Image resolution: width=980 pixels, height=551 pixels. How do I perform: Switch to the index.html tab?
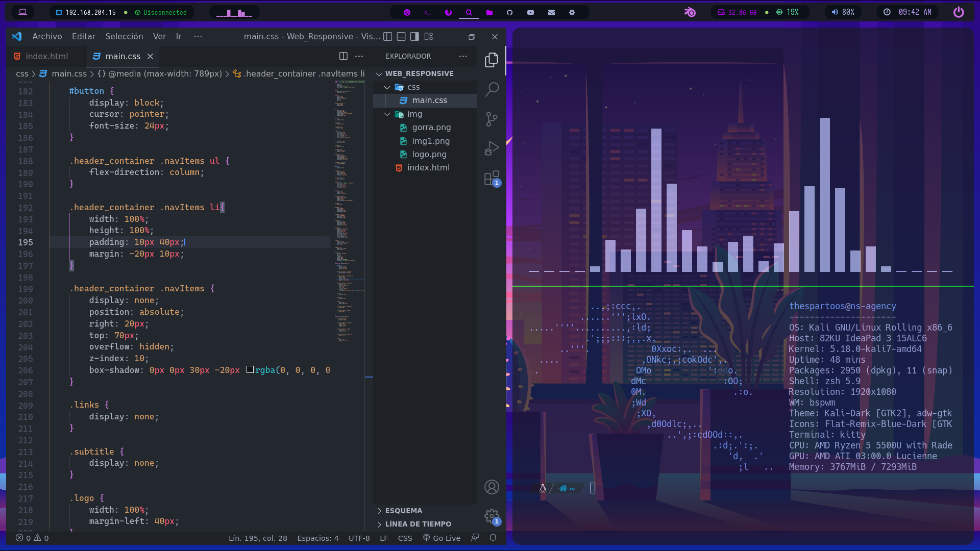tap(46, 56)
